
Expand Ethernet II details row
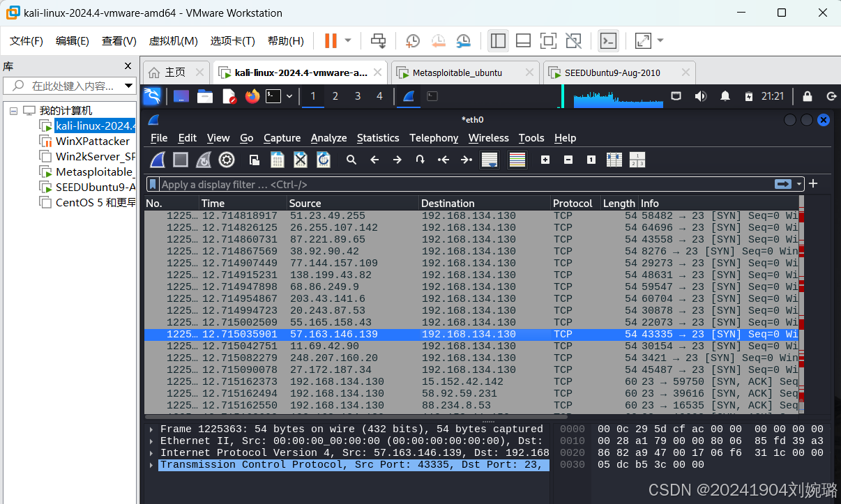click(152, 441)
